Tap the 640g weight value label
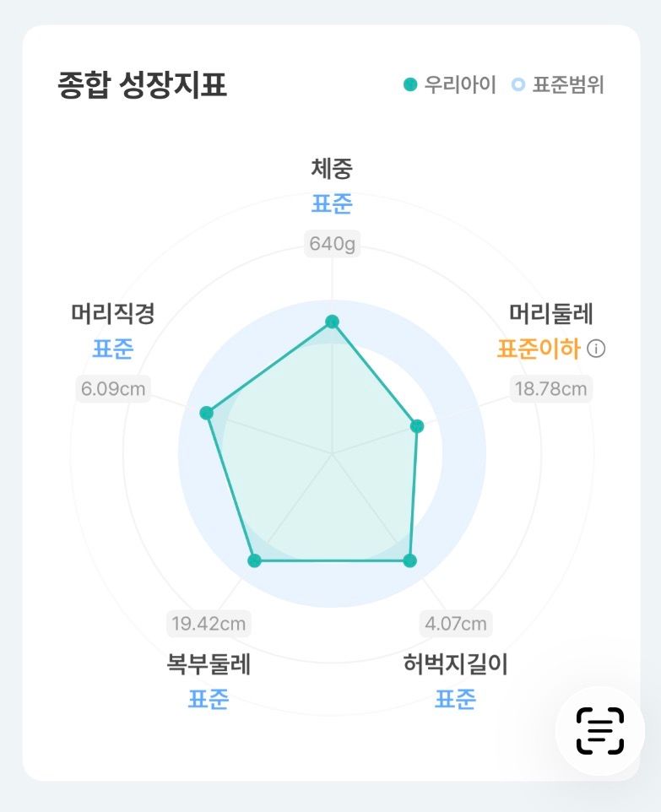The image size is (661, 812). [x=332, y=244]
